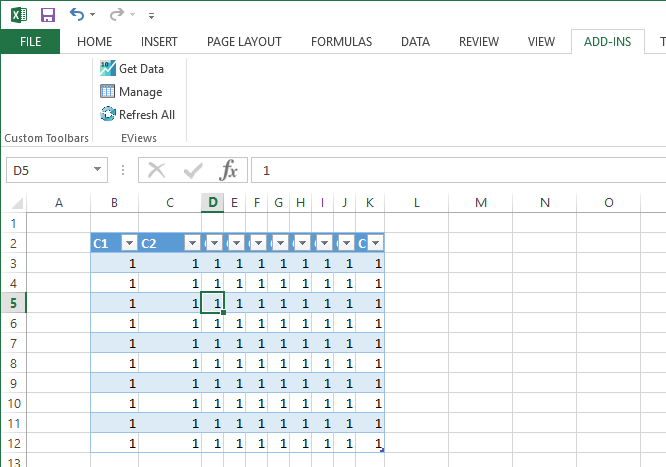Viewport: 666px width, 467px height.
Task: Expand the Name Box dropdown arrow
Action: click(x=97, y=170)
